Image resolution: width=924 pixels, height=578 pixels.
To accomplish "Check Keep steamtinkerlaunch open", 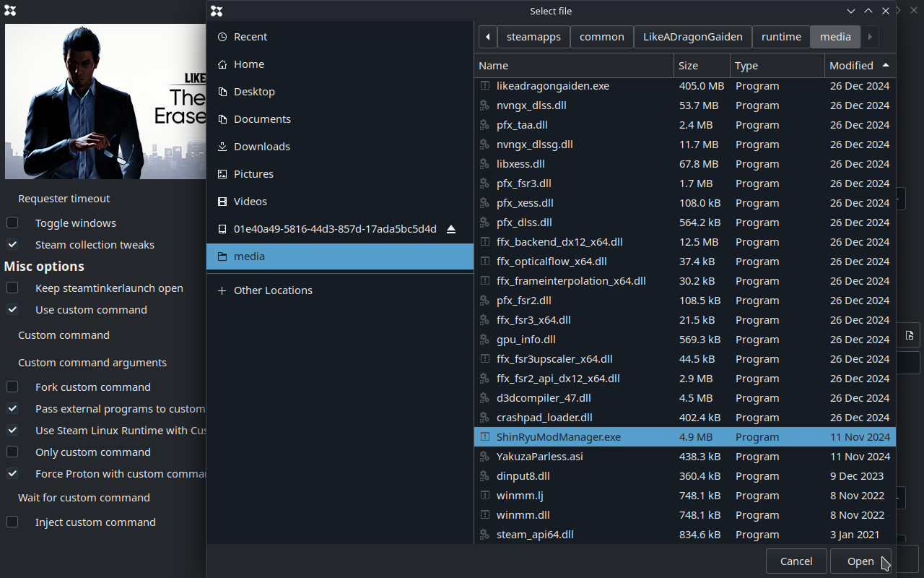I will point(12,288).
